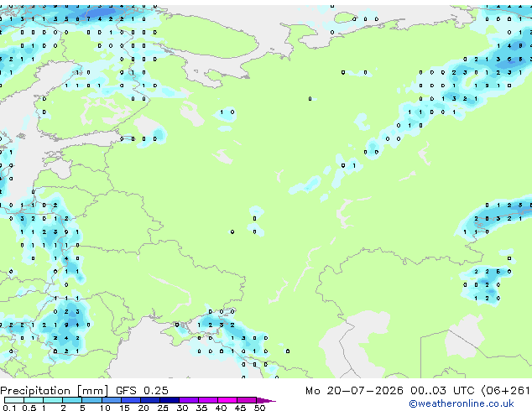Click the '0.5' legend scale value

point(29,408)
